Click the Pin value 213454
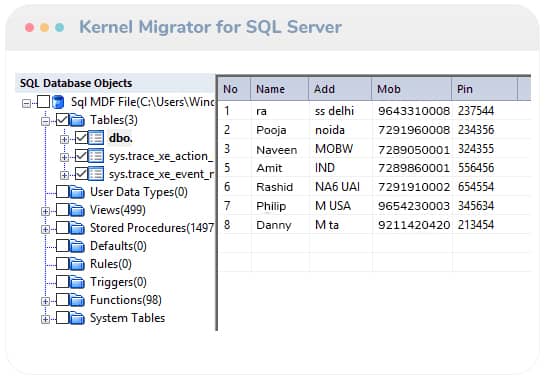This screenshot has height=380, width=545. (476, 225)
